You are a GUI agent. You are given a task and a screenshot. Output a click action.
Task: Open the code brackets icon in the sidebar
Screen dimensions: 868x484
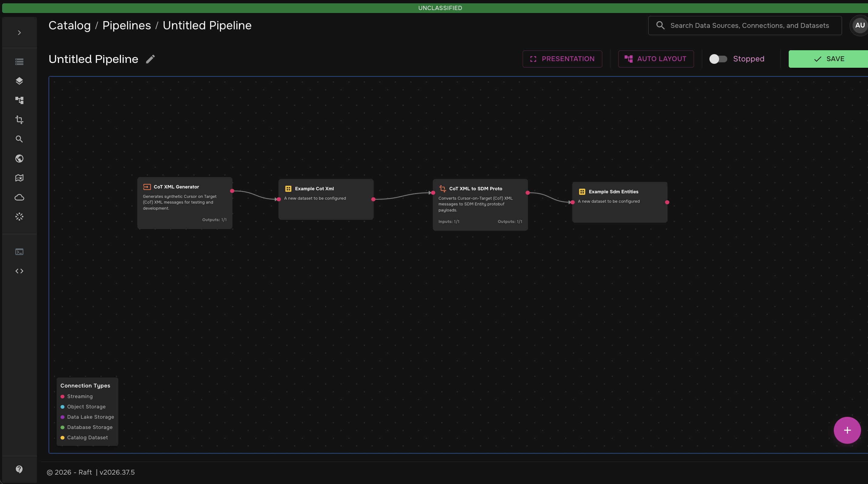[19, 271]
